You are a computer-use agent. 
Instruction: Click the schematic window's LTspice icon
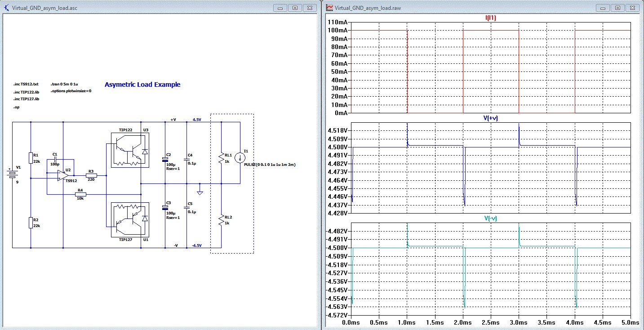click(x=7, y=8)
